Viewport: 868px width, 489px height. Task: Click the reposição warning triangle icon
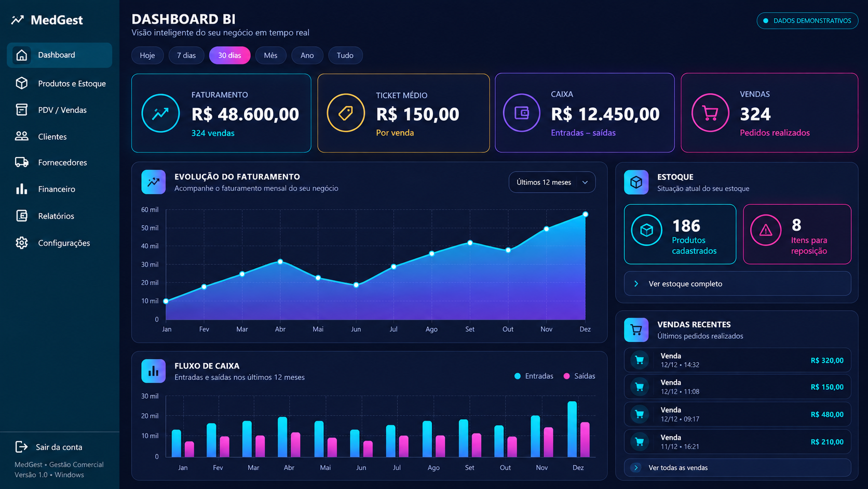click(x=766, y=230)
